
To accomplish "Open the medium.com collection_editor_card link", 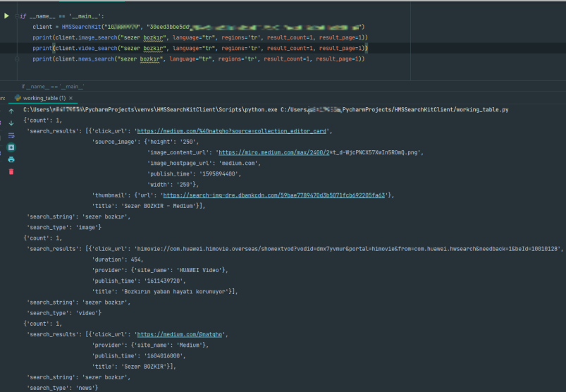I will pos(231,131).
